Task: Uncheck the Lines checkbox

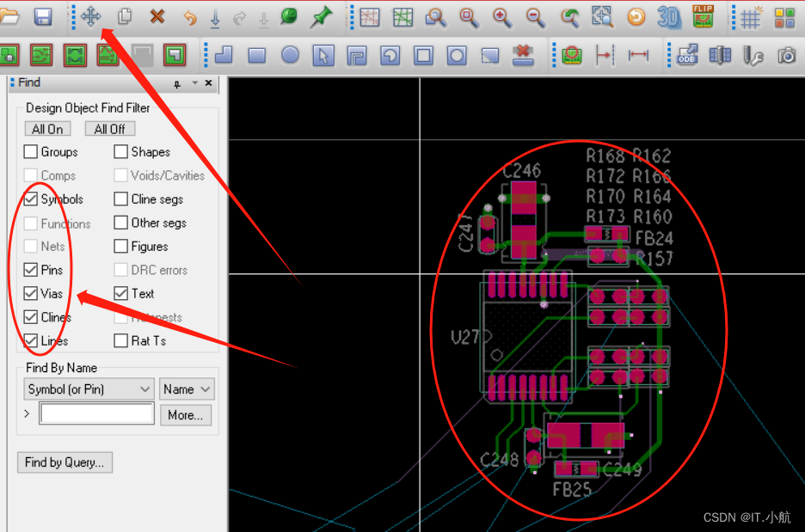Action: tap(31, 340)
